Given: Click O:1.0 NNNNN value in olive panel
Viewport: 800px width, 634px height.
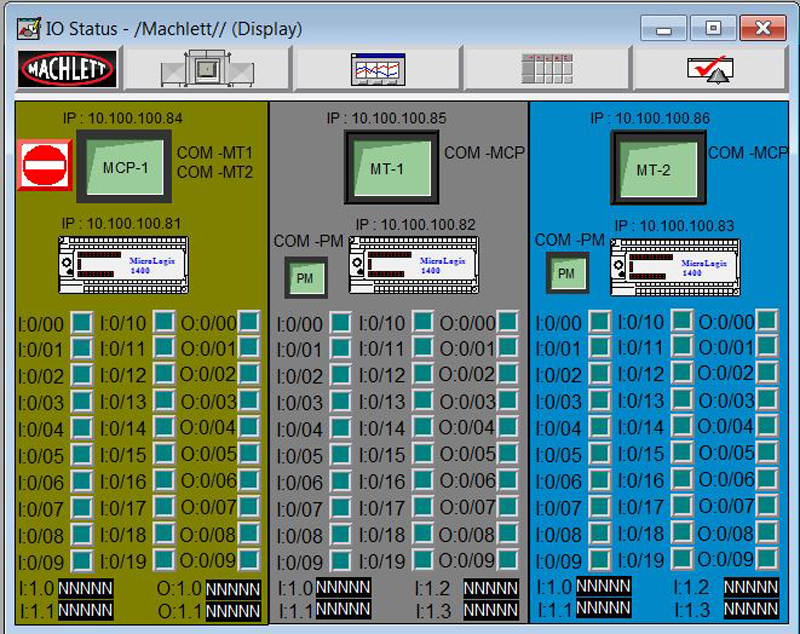Looking at the screenshot, I should tap(233, 589).
